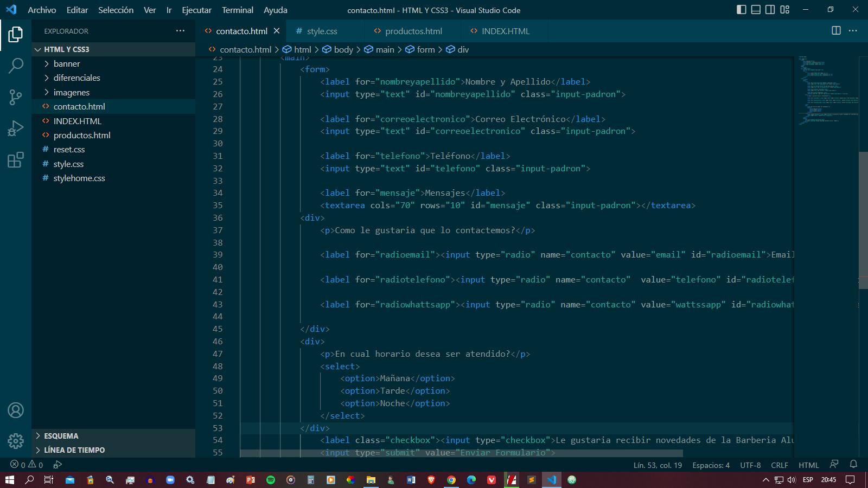This screenshot has width=868, height=488.
Task: Open the Ir menu
Action: tap(169, 10)
